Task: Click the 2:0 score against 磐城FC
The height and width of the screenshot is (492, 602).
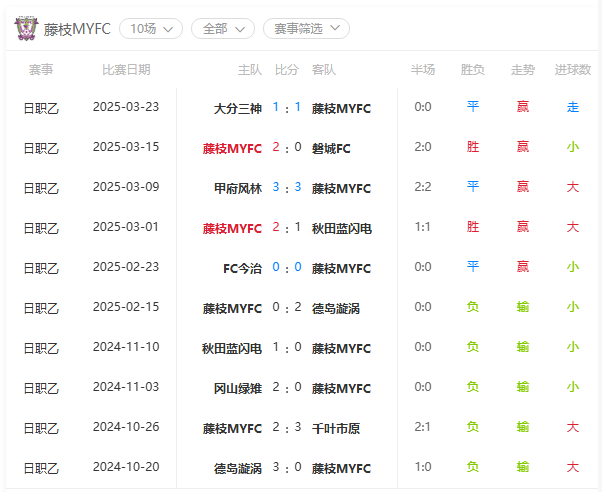Action: tap(287, 147)
